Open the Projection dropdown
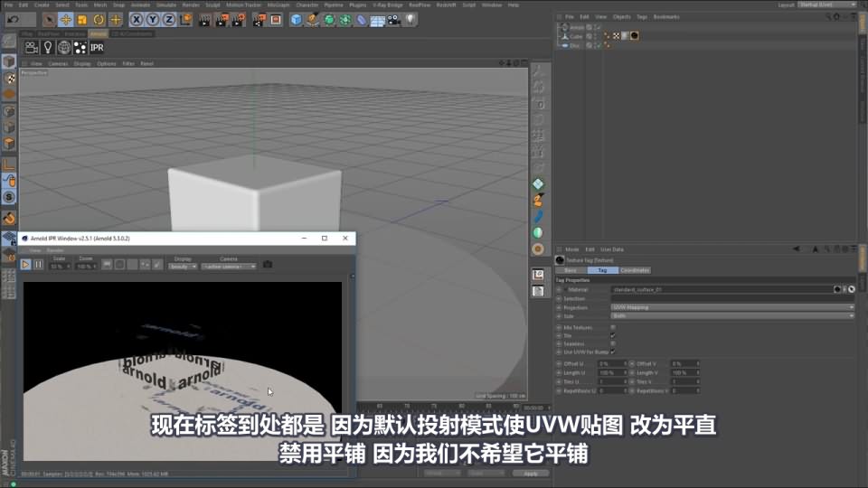The width and height of the screenshot is (868, 488). tap(732, 307)
